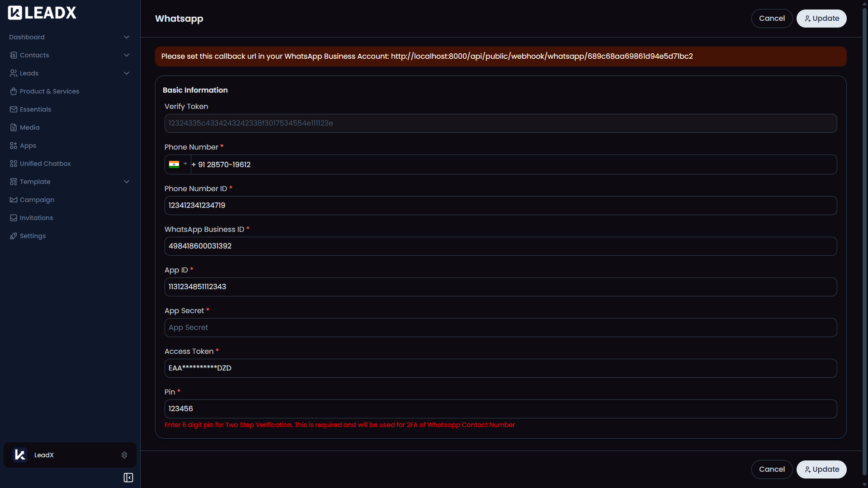Open Product & Services bag icon
This screenshot has height=488, width=868.
14,91
